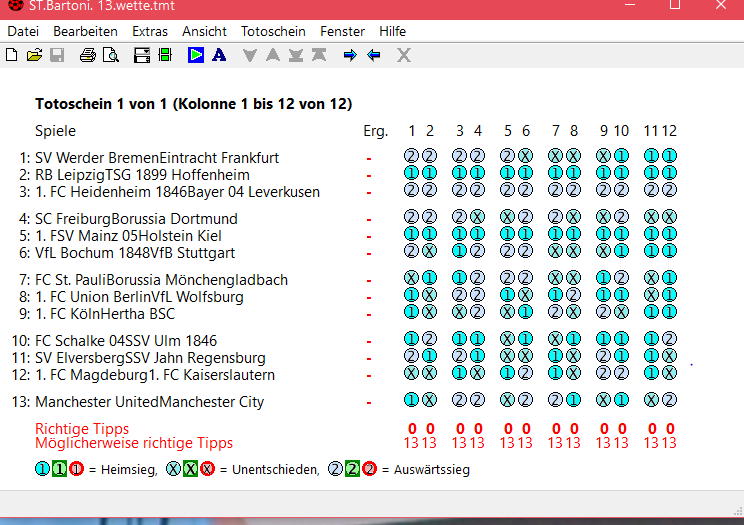Create a new Totoschein document
The height and width of the screenshot is (525, 744).
[12, 55]
